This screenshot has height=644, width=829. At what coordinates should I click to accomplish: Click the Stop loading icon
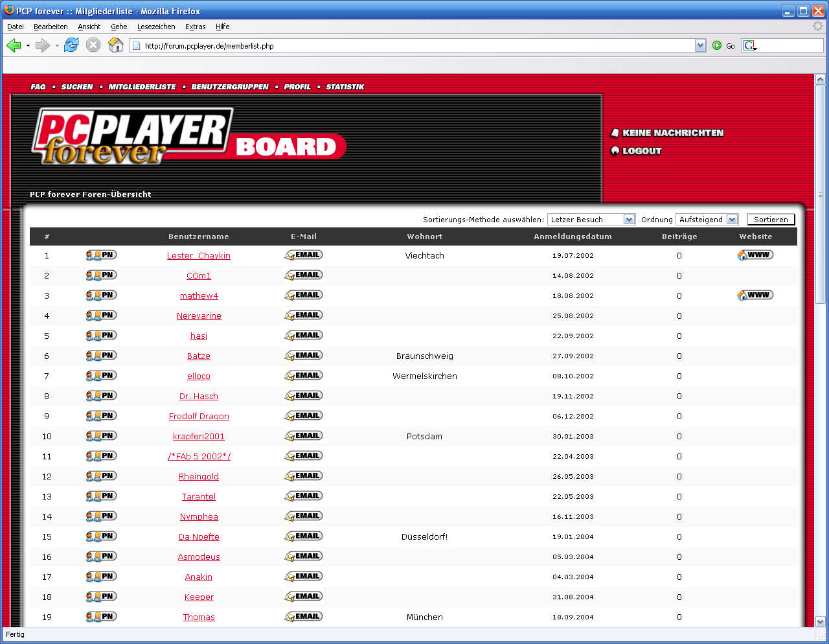coord(93,45)
